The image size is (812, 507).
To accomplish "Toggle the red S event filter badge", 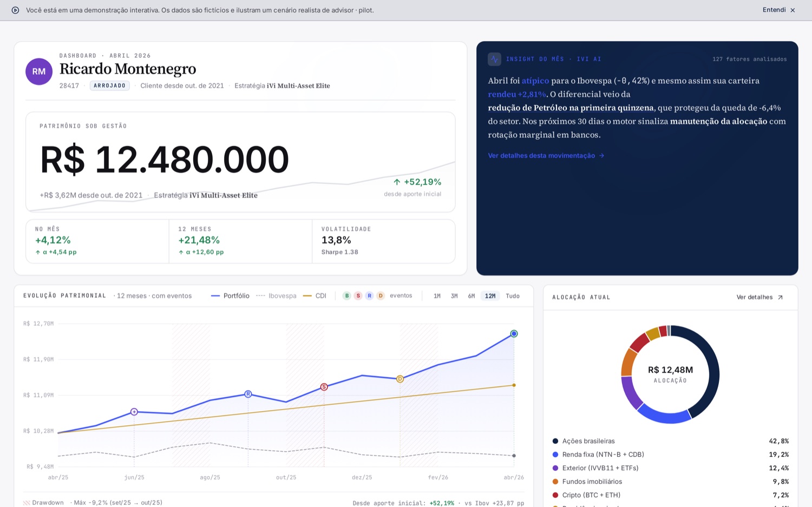I will [358, 296].
